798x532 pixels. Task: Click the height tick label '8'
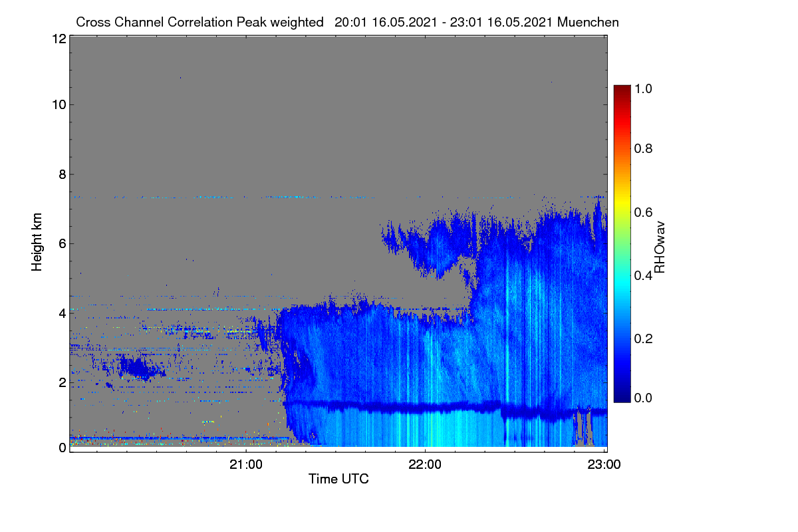click(61, 175)
